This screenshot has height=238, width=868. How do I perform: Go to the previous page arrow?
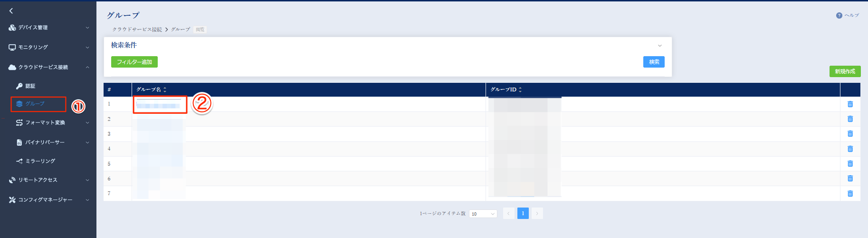click(508, 213)
